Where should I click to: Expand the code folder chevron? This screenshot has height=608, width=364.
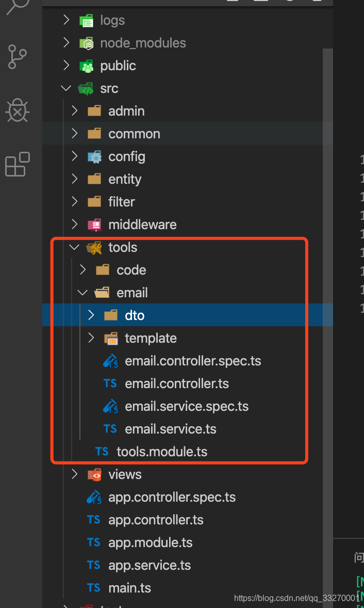(x=83, y=270)
